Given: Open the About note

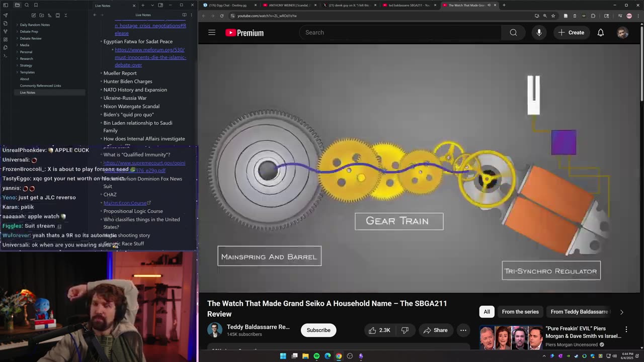Looking at the screenshot, I should [24, 79].
